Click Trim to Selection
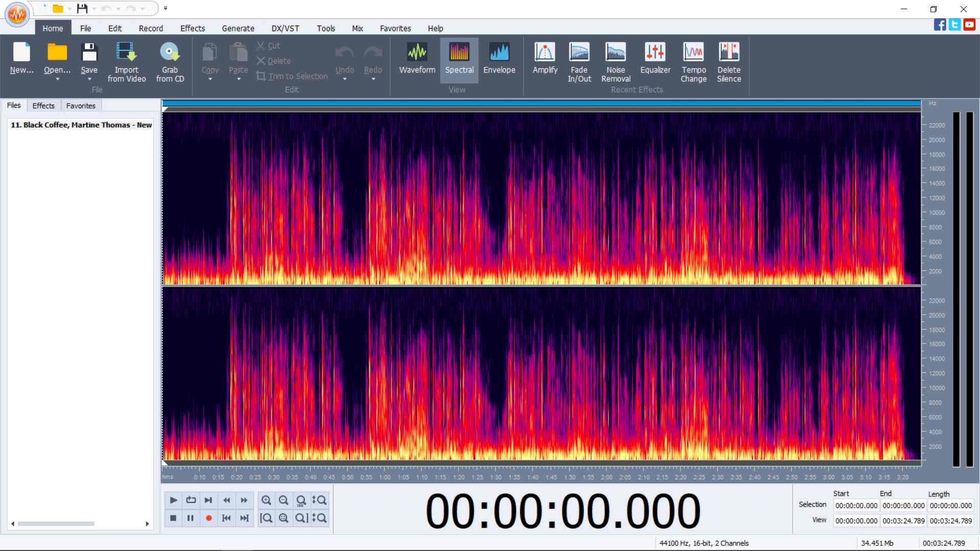980x551 pixels. tap(292, 76)
